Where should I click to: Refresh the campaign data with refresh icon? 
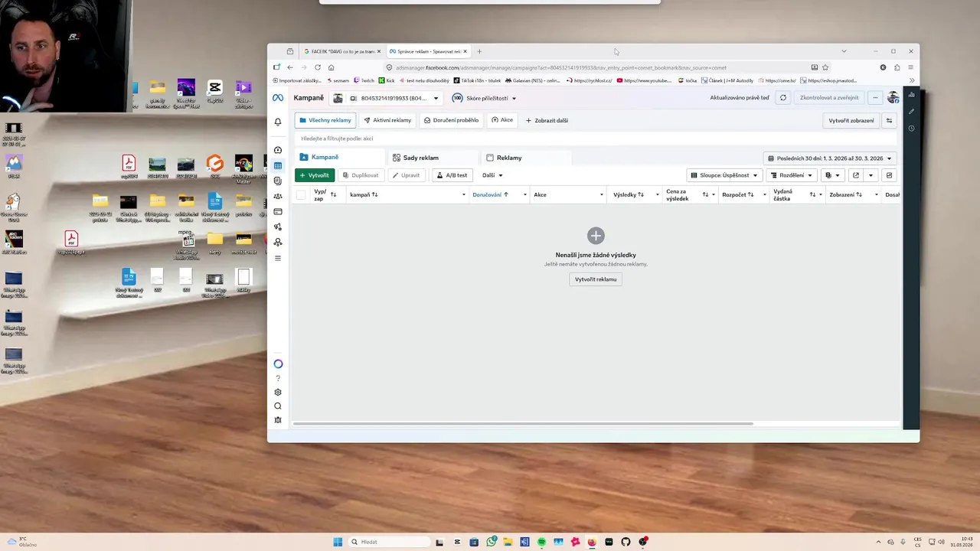[x=782, y=98]
